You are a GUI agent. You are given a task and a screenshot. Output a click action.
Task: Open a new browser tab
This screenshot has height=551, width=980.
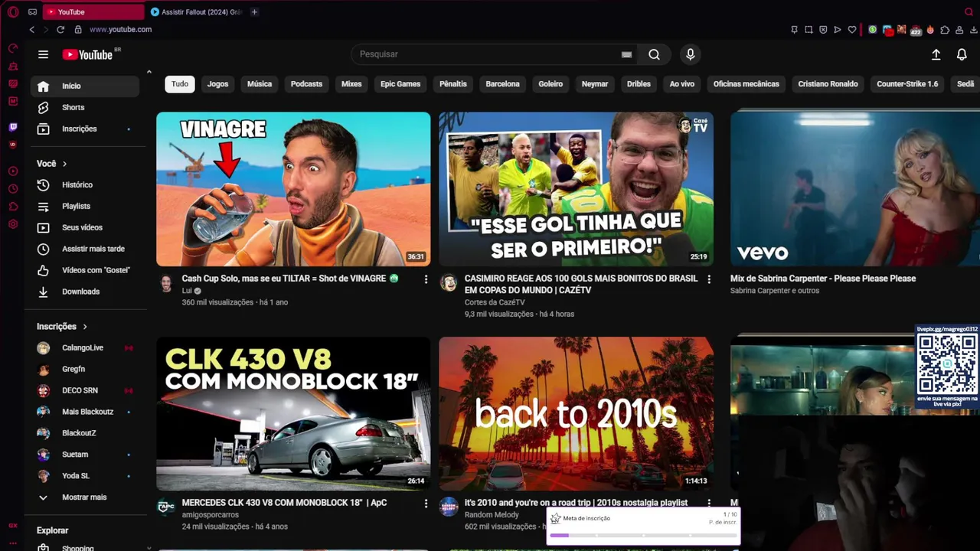(254, 11)
